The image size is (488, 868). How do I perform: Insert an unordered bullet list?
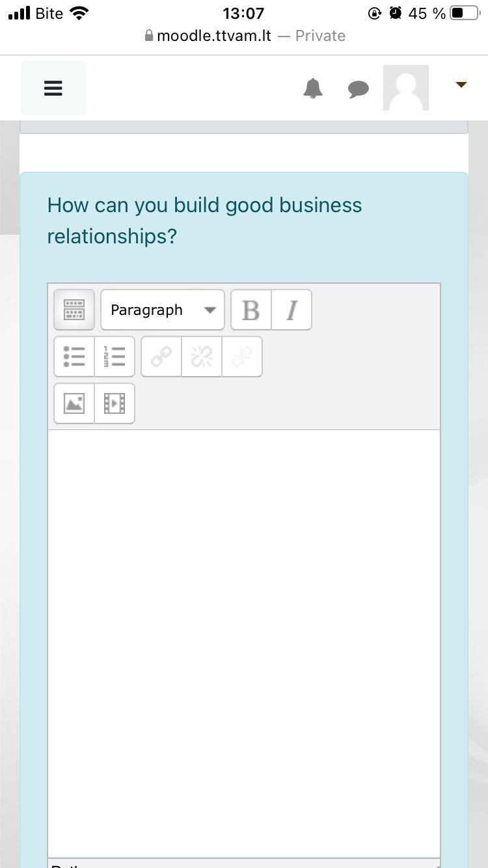(74, 357)
